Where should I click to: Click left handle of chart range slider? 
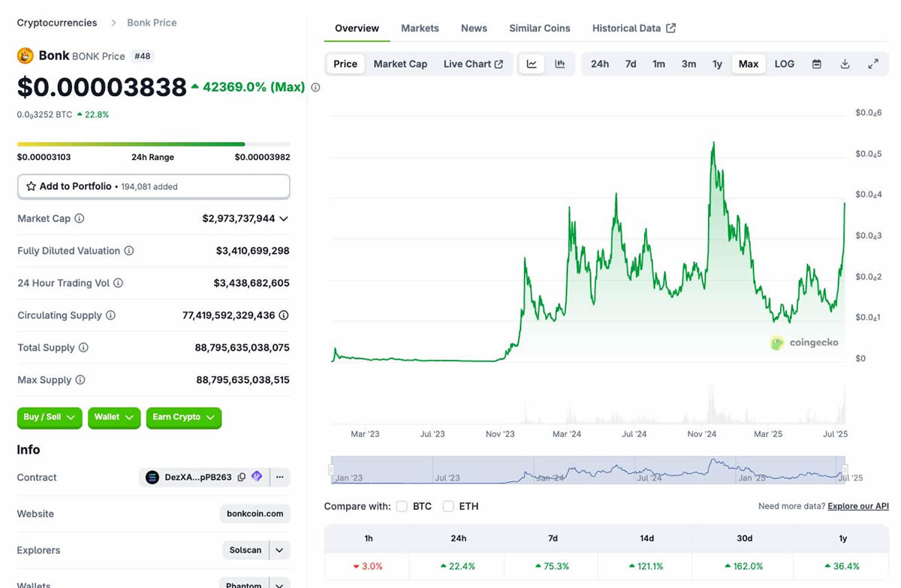[x=331, y=470]
